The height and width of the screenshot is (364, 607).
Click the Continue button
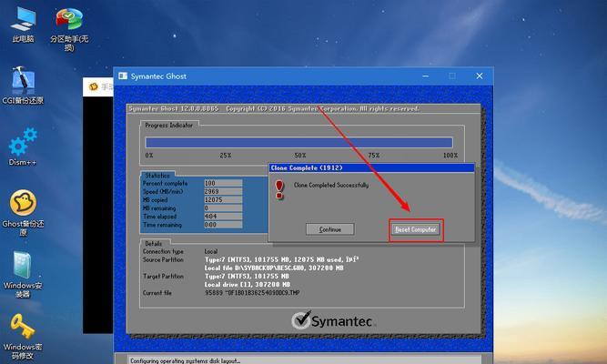[329, 229]
